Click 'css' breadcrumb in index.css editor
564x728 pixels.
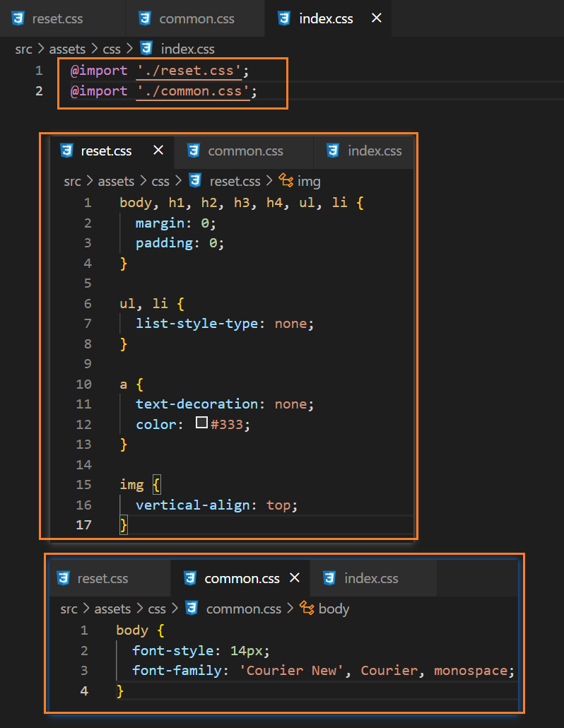tap(112, 49)
